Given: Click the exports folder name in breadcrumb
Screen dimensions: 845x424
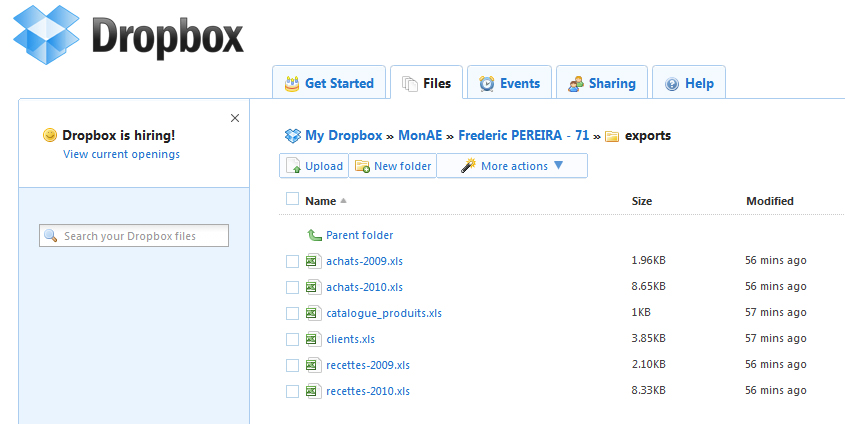Looking at the screenshot, I should (648, 136).
